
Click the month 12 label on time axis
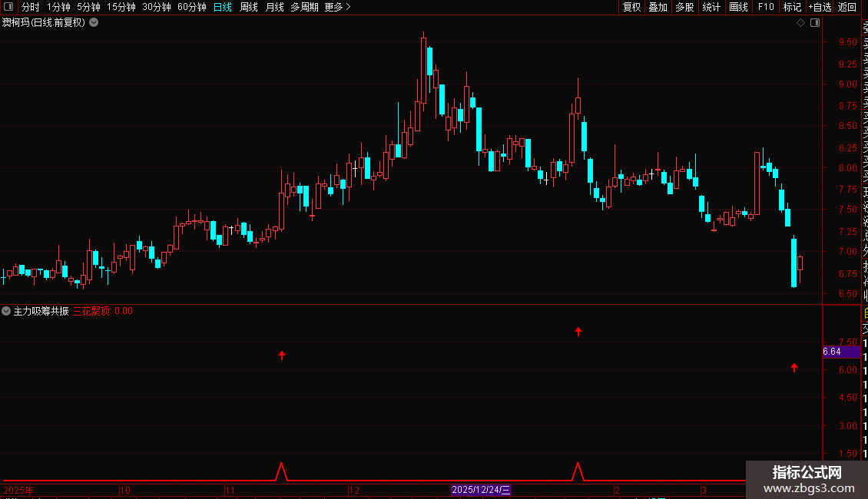click(x=354, y=490)
